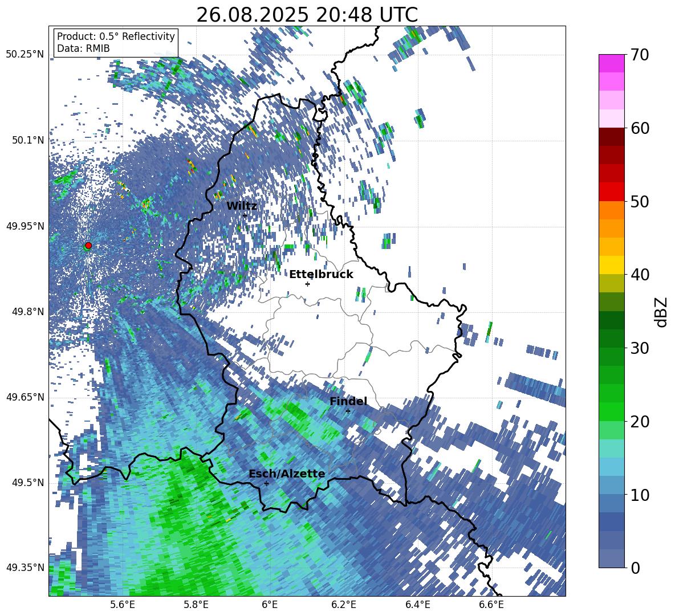Click the 50 tick on colorbar
Image resolution: width=675 pixels, height=616 pixels.
pos(640,201)
